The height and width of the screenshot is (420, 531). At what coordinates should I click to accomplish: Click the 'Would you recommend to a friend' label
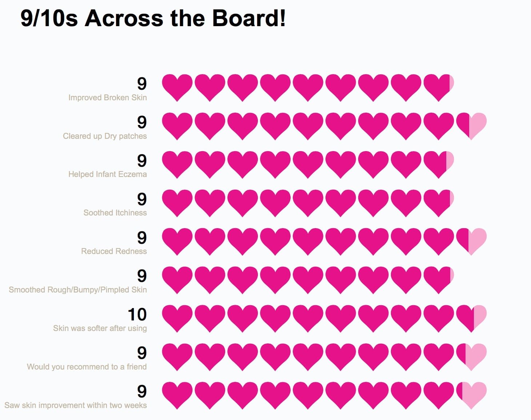(x=87, y=367)
